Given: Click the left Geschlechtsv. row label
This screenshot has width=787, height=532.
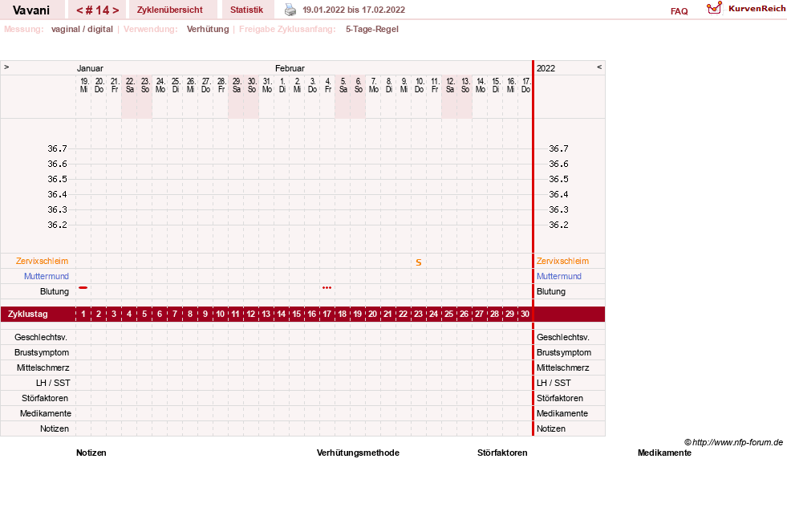Looking at the screenshot, I should (41, 337).
